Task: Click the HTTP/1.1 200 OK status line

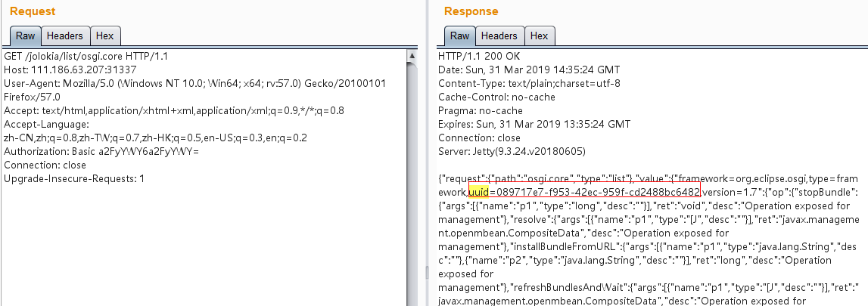Action: pyautogui.click(x=479, y=57)
